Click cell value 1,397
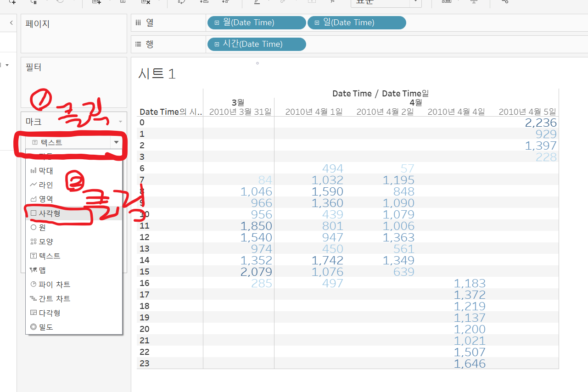This screenshot has height=392, width=588. (541, 146)
